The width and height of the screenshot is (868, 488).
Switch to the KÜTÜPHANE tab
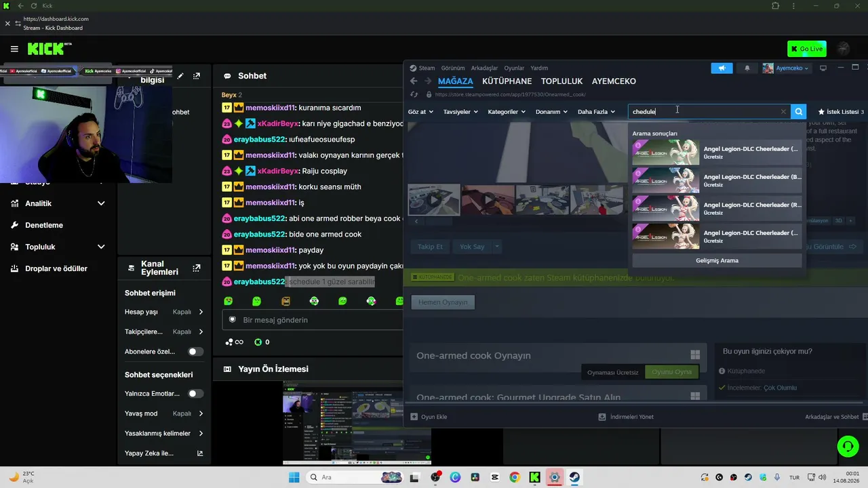point(507,81)
